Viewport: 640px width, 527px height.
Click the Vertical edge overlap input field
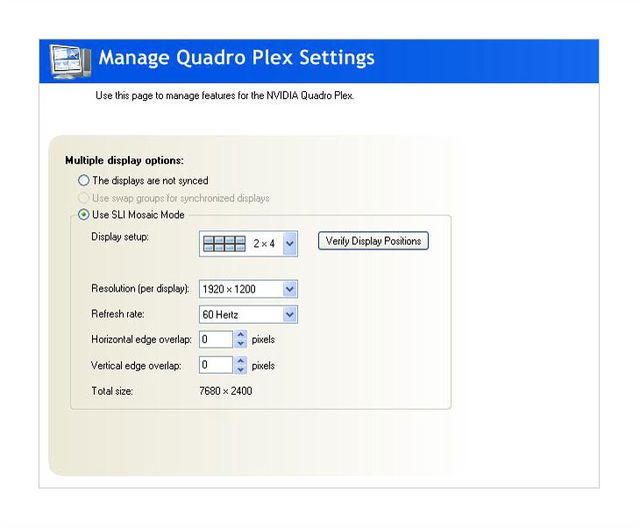click(x=216, y=365)
